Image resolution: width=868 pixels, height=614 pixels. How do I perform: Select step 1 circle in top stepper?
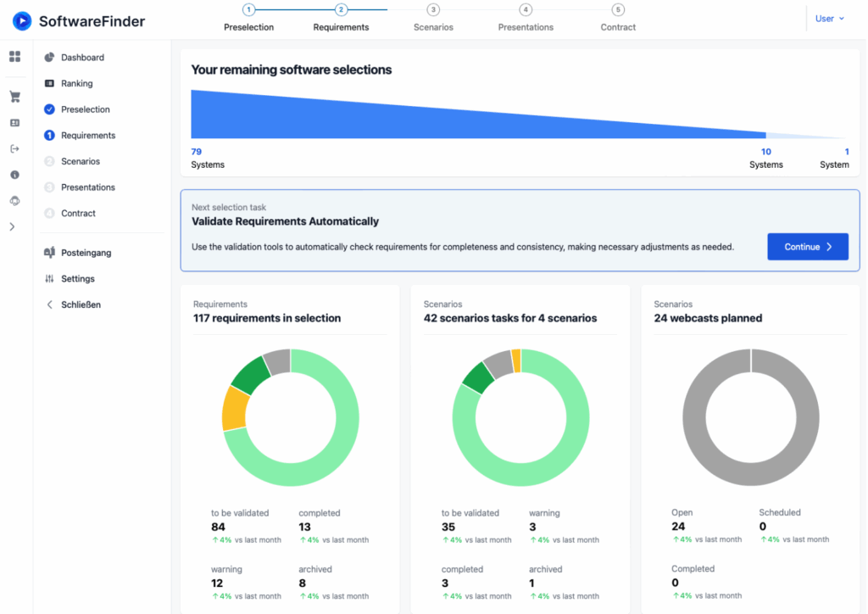pyautogui.click(x=248, y=10)
